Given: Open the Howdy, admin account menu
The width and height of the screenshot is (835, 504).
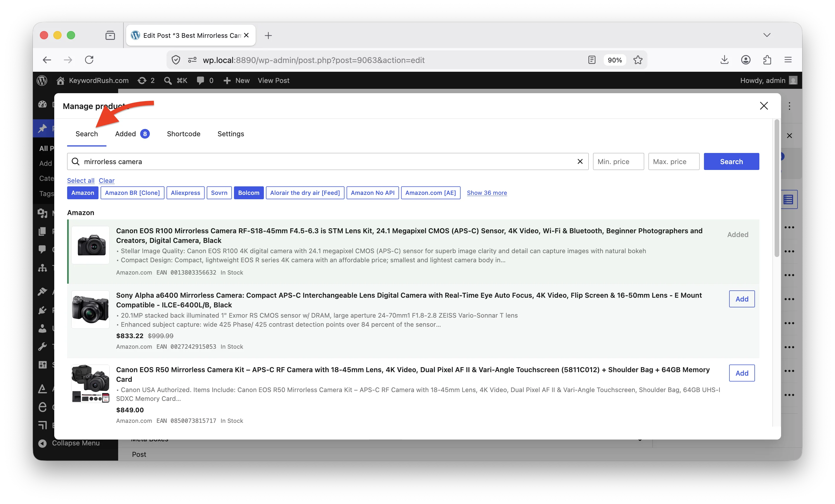Looking at the screenshot, I should 768,80.
